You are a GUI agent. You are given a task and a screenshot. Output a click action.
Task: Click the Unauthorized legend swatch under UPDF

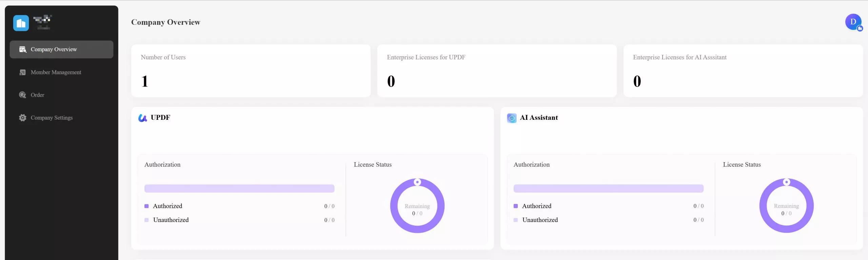click(146, 220)
